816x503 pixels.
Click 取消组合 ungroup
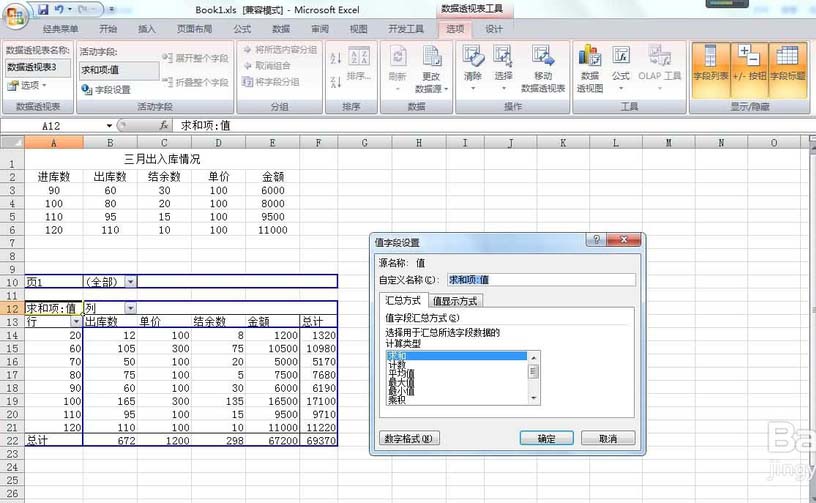267,66
